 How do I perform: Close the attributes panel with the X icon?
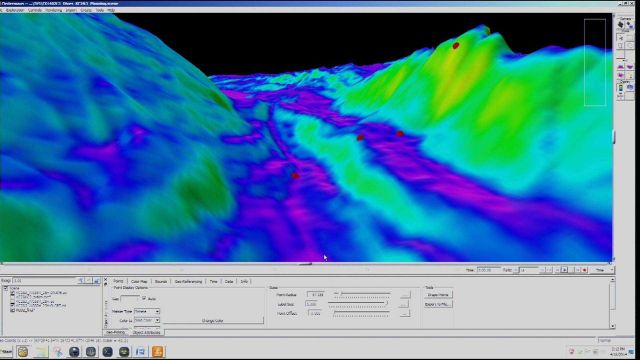click(x=105, y=280)
